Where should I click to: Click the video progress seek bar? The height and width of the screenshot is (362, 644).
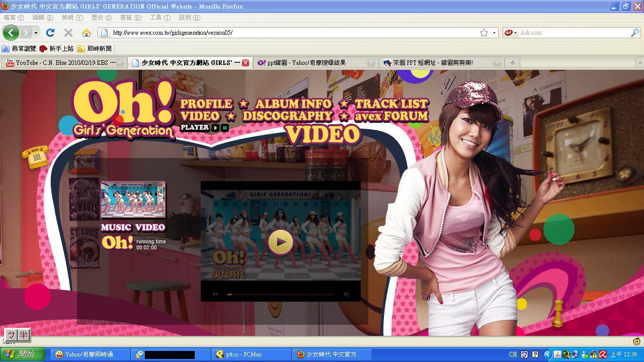pyautogui.click(x=280, y=294)
